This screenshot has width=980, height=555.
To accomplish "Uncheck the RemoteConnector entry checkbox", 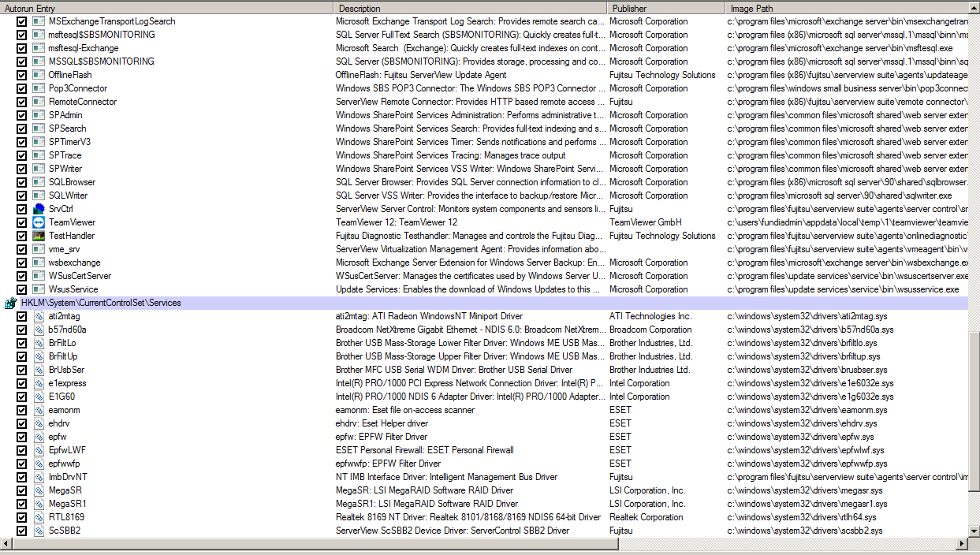I will (22, 102).
